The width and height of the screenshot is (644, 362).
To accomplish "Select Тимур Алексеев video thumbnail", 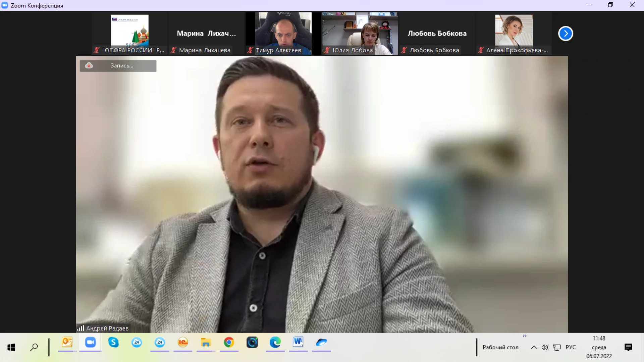I will pyautogui.click(x=283, y=33).
